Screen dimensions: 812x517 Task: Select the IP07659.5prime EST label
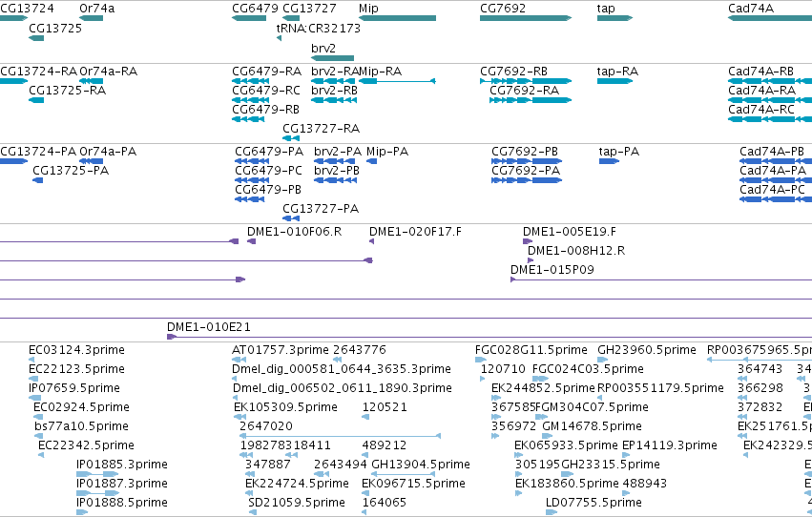tap(74, 387)
